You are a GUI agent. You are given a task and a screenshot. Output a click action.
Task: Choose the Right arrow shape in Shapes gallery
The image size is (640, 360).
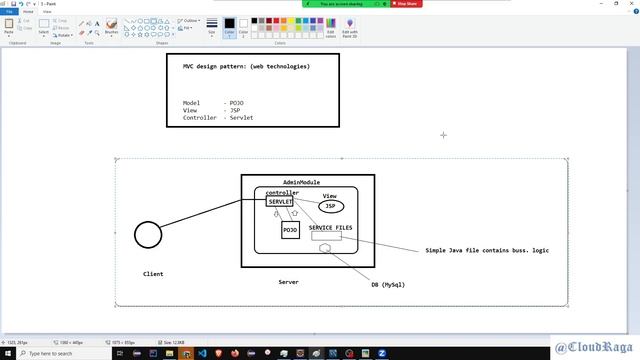(x=160, y=28)
